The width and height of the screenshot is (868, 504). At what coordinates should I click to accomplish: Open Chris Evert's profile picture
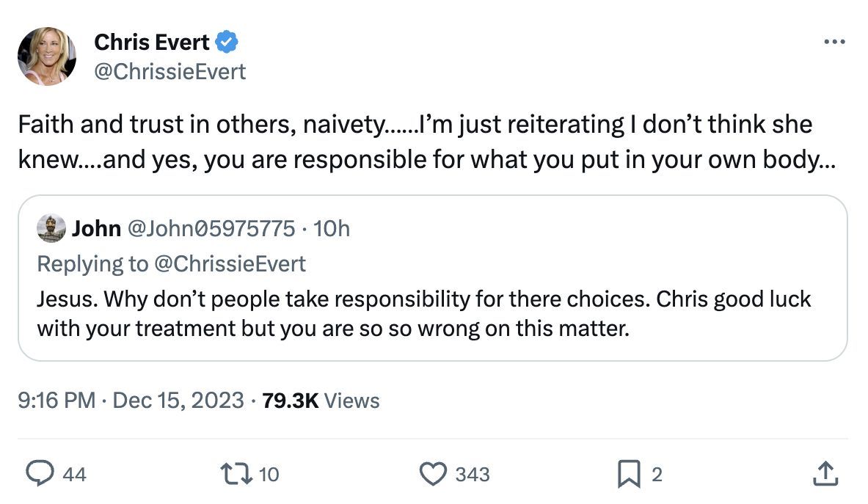click(x=47, y=56)
